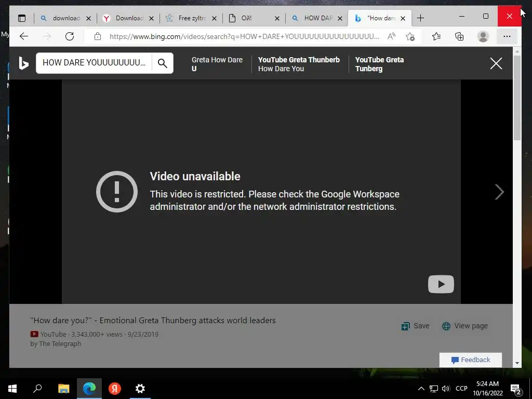Open 'Greta How Dare U' suggestion
This screenshot has width=532, height=399.
[x=217, y=64]
